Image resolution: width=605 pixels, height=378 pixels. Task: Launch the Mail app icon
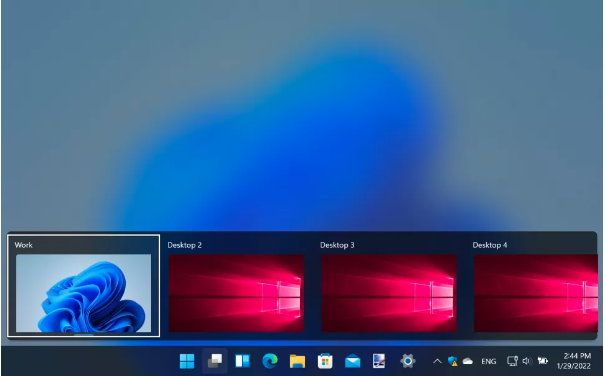pos(353,362)
